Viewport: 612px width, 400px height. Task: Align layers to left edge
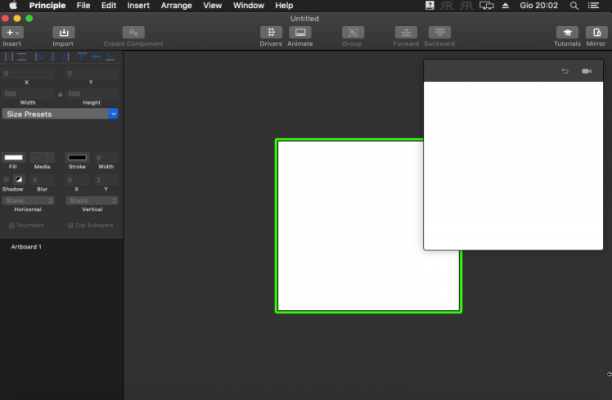[39, 57]
